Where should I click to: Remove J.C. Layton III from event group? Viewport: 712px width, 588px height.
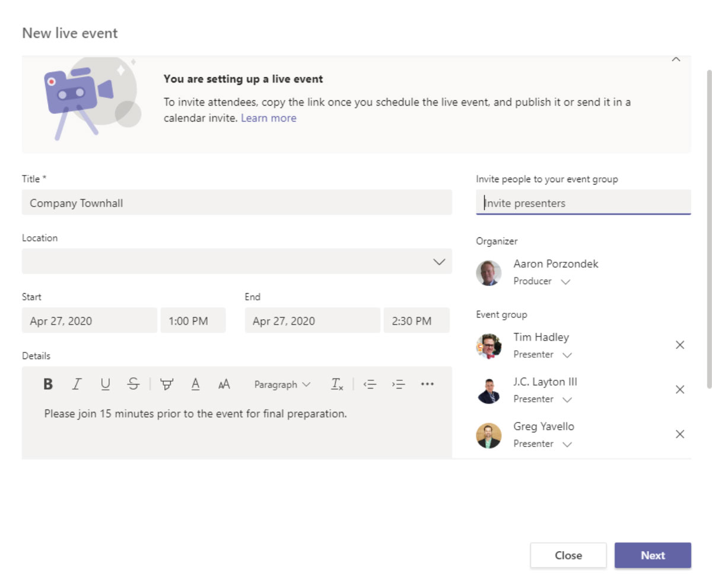(680, 389)
